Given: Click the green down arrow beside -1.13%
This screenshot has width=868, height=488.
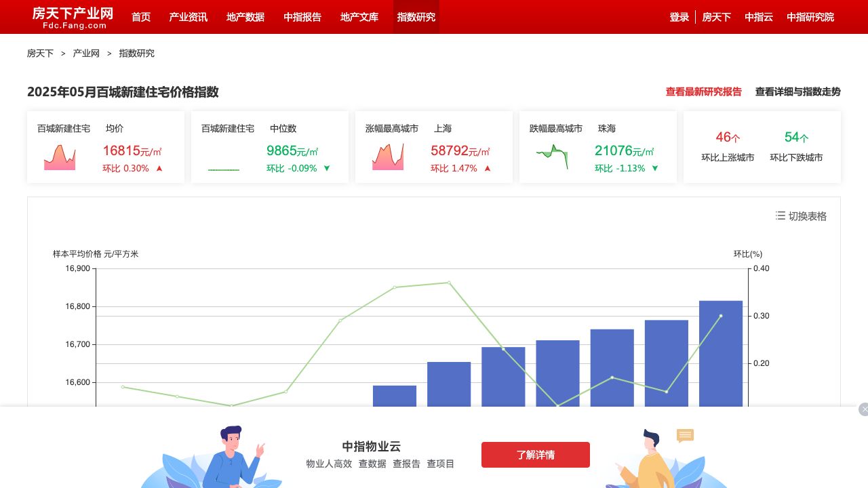Looking at the screenshot, I should tap(655, 169).
